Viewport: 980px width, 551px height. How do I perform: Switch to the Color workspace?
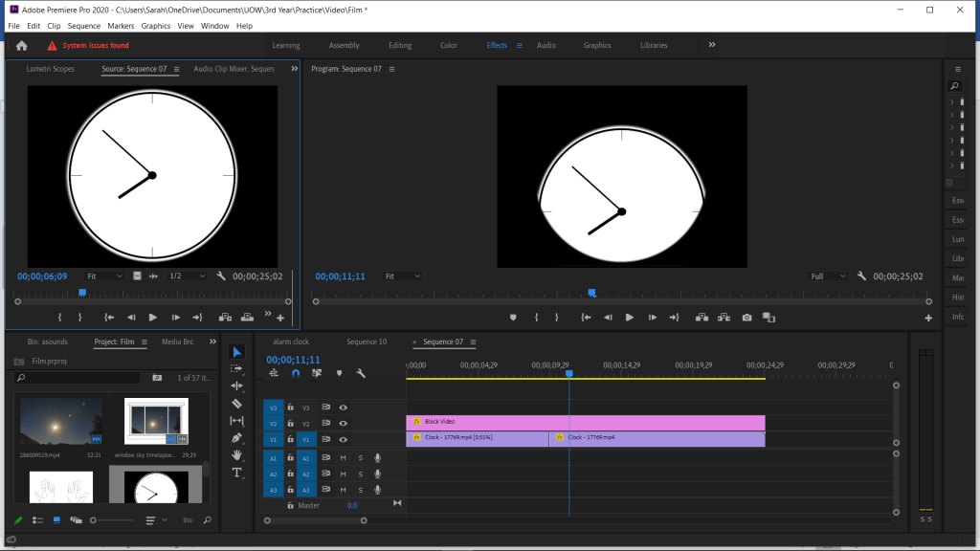[448, 45]
